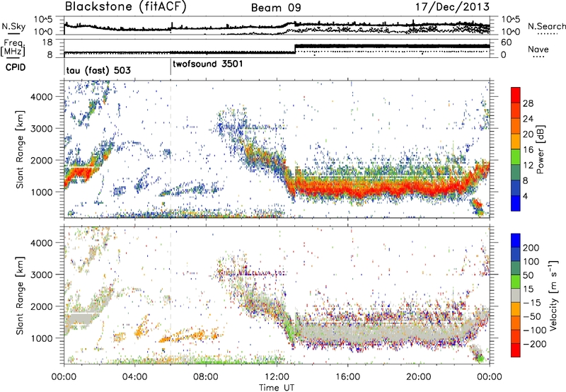The width and height of the screenshot is (566, 392).
Task: Click the "CPID" row label
Action: (x=16, y=67)
